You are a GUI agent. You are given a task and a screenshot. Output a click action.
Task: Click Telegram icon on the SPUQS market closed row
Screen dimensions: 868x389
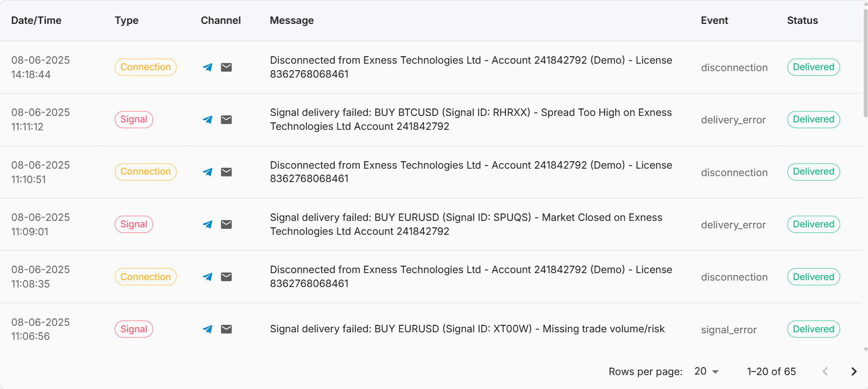(x=207, y=224)
